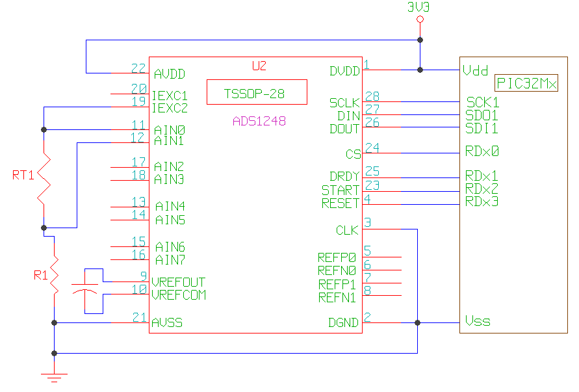Click pin number 28 beside SCLK
Screen dimensions: 579x392
click(x=372, y=96)
